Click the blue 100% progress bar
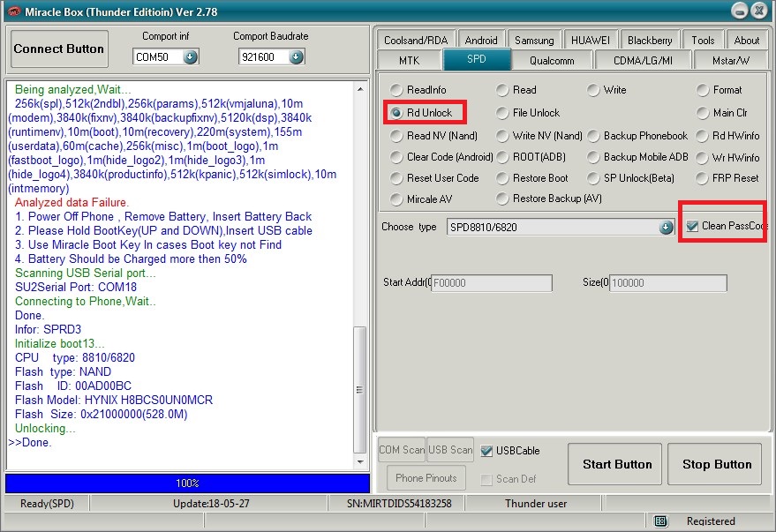The height and width of the screenshot is (532, 776). click(x=187, y=483)
